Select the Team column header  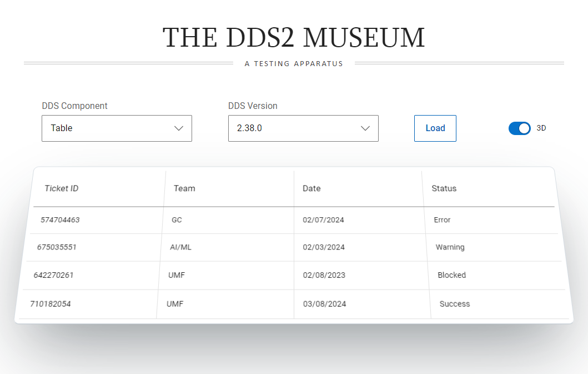click(184, 188)
